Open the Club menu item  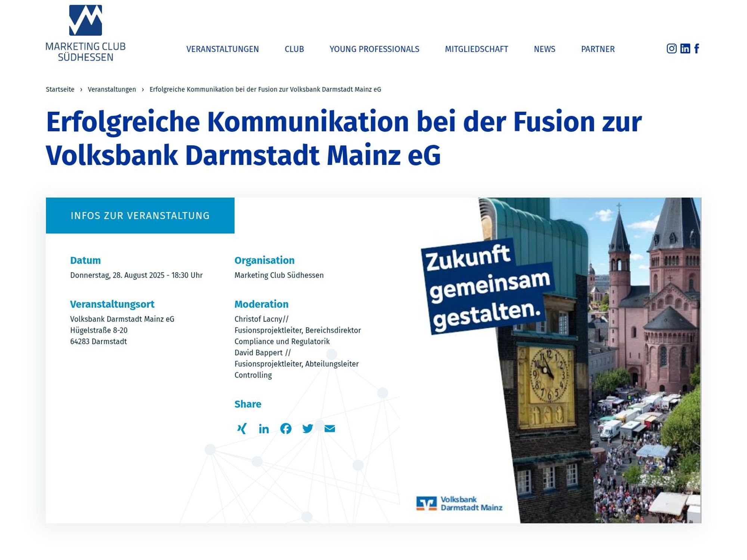pyautogui.click(x=294, y=49)
